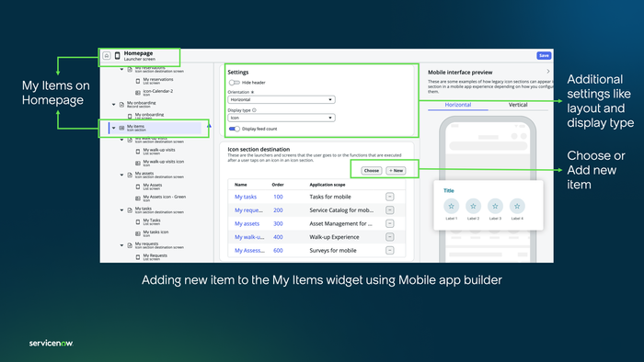Open the My Assess... link in the table
Viewport: 644px width, 362px height.
(249, 251)
